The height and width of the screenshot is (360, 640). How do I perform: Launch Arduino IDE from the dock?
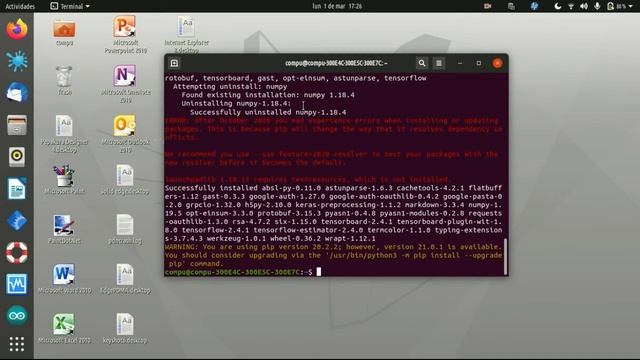coord(17,316)
